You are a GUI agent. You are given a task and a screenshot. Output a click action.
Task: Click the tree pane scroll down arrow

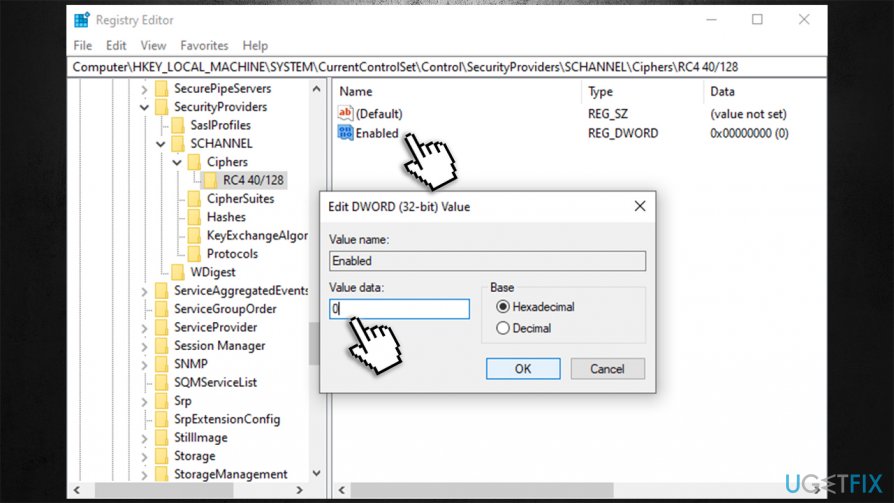coord(316,473)
